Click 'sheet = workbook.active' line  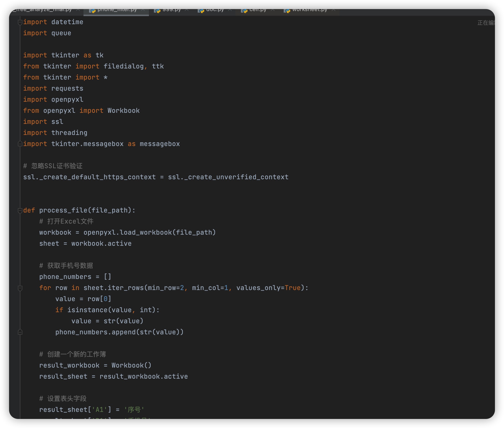86,244
